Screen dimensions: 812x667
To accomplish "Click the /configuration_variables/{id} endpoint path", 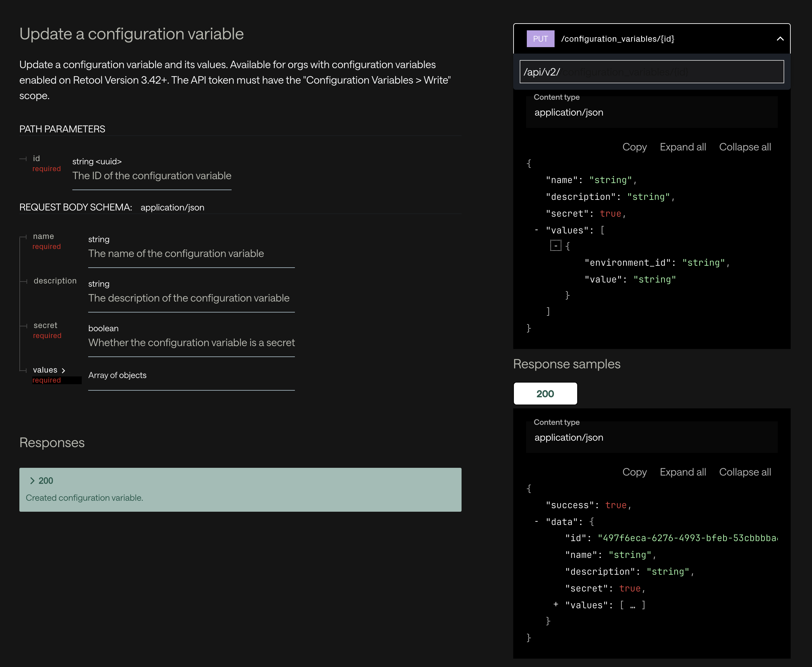I will click(618, 39).
